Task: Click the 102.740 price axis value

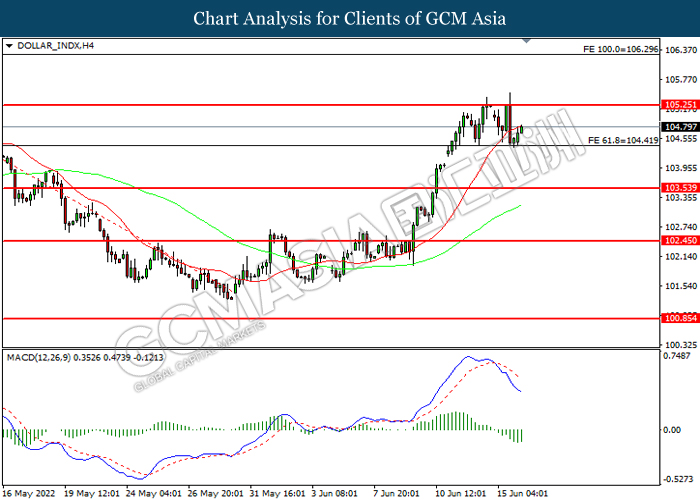Action: (681, 227)
